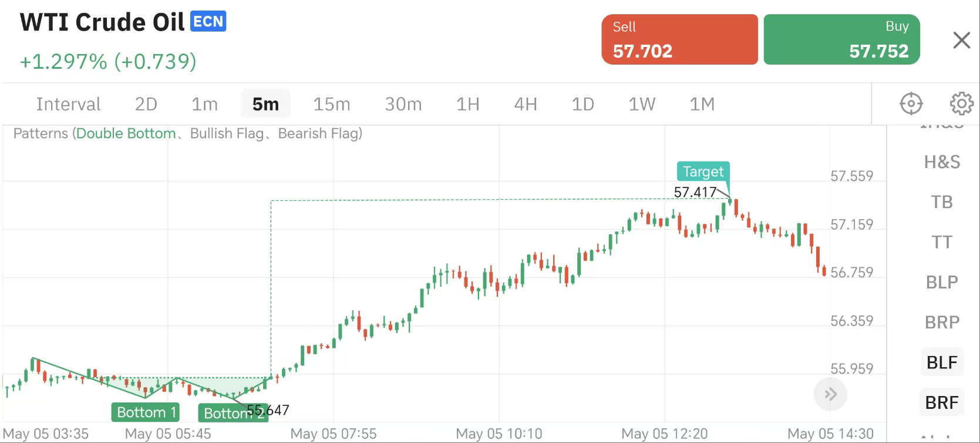Toggle the TB pattern indicator
This screenshot has width=980, height=443.
[x=942, y=202]
